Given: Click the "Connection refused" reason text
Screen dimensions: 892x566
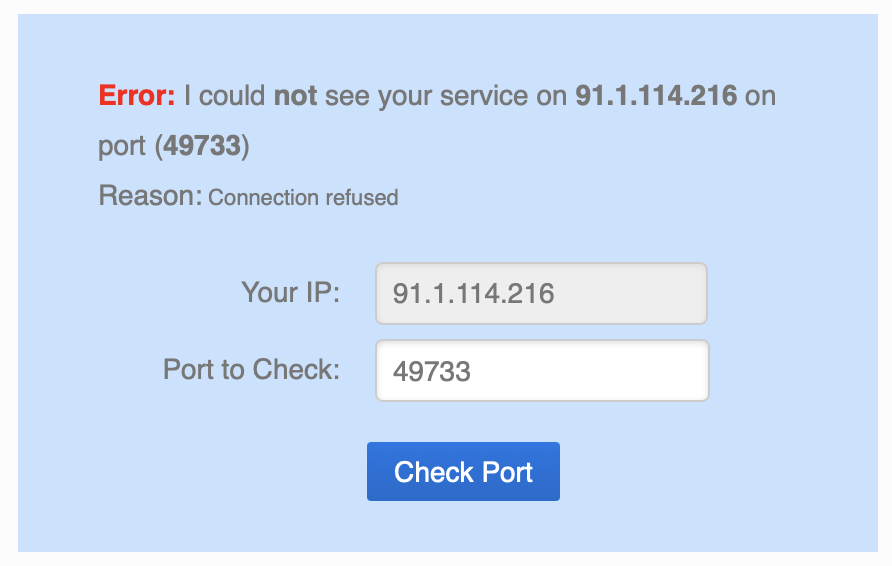Looking at the screenshot, I should click(303, 198).
